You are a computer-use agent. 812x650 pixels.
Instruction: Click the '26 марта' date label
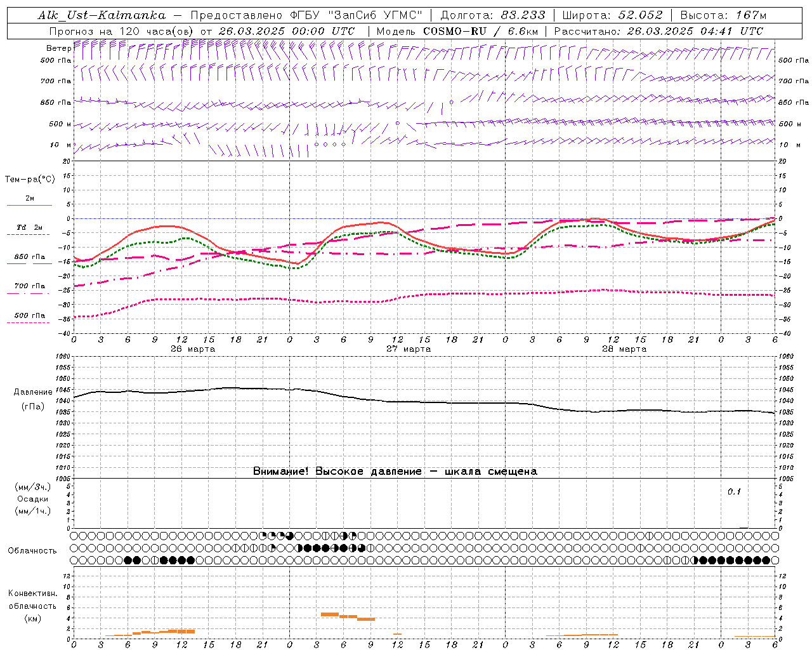tap(193, 348)
